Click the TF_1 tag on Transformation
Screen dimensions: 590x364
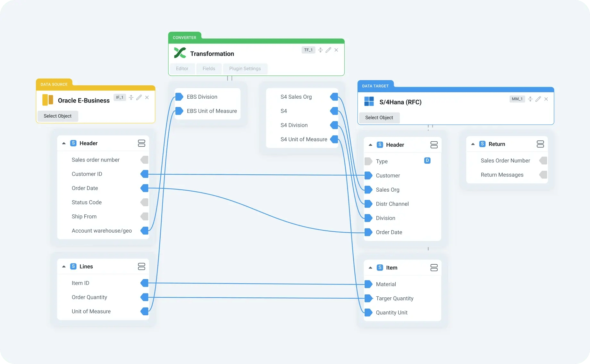pyautogui.click(x=308, y=50)
